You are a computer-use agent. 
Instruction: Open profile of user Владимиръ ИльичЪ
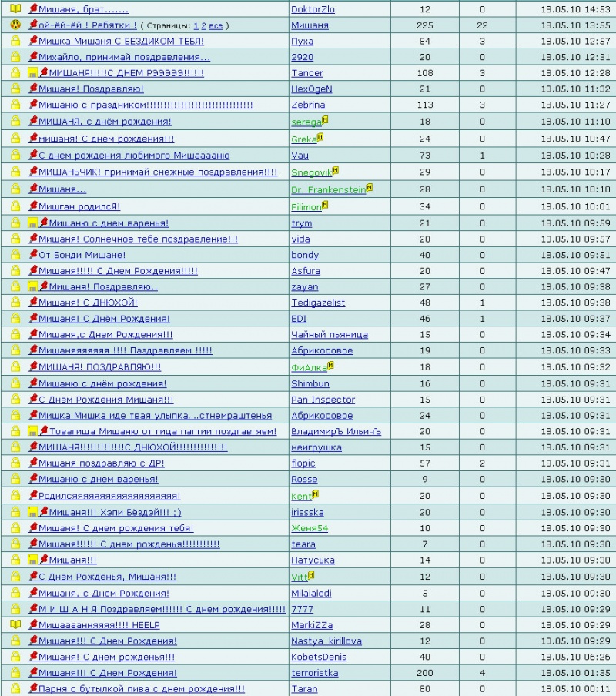point(336,431)
